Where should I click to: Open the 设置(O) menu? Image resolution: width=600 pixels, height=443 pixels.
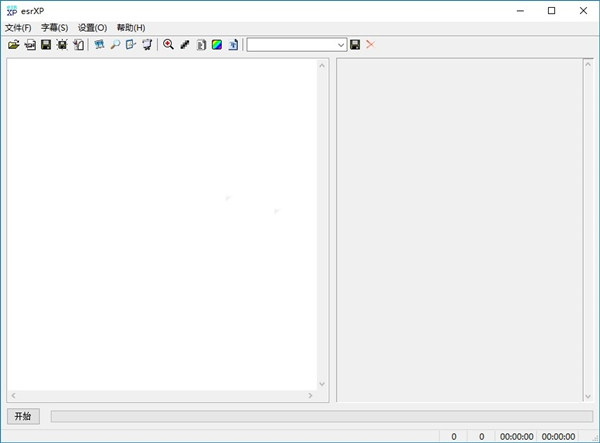tap(92, 28)
